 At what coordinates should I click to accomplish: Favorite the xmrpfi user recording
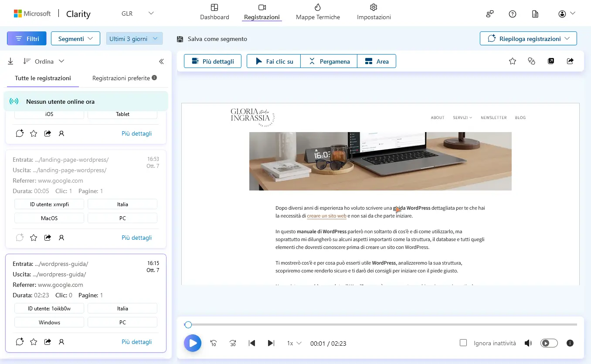(34, 238)
